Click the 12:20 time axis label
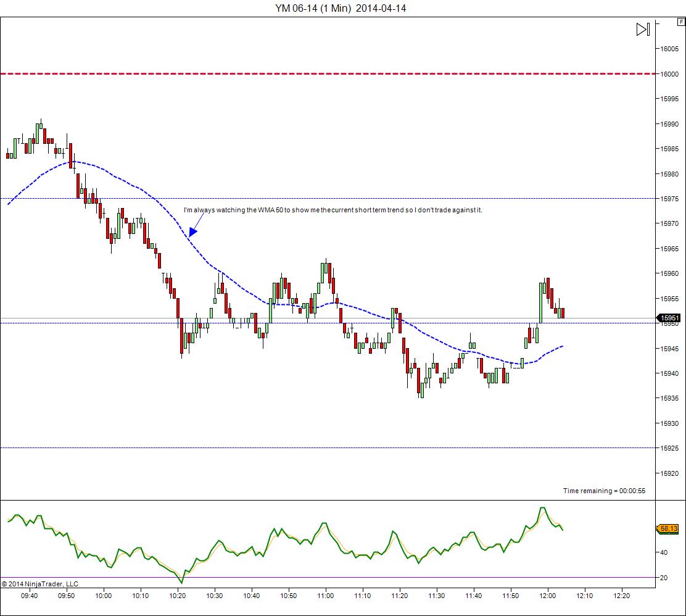686x616 pixels. (x=622, y=596)
